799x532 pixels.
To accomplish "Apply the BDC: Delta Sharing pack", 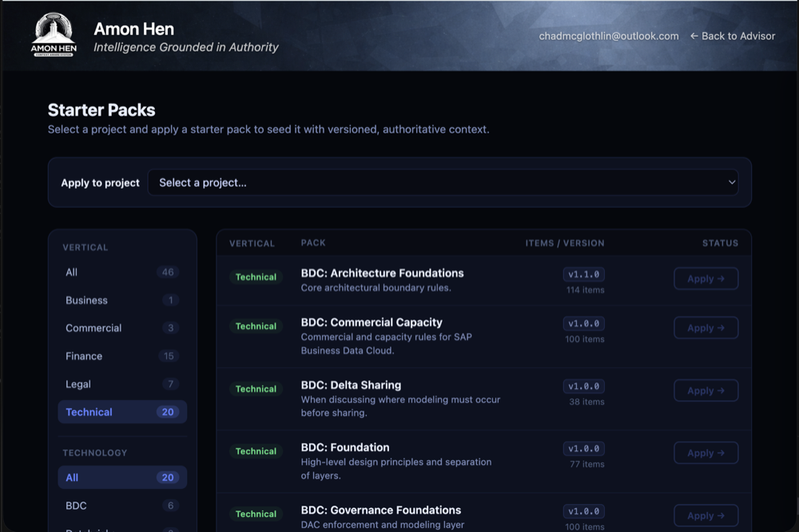I will coord(706,390).
